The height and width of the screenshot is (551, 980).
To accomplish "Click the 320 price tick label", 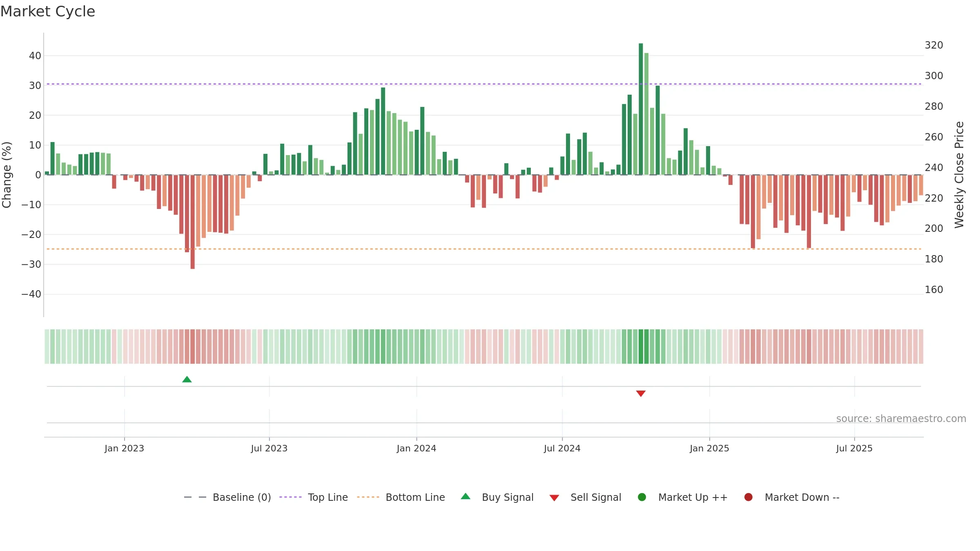I will click(934, 45).
